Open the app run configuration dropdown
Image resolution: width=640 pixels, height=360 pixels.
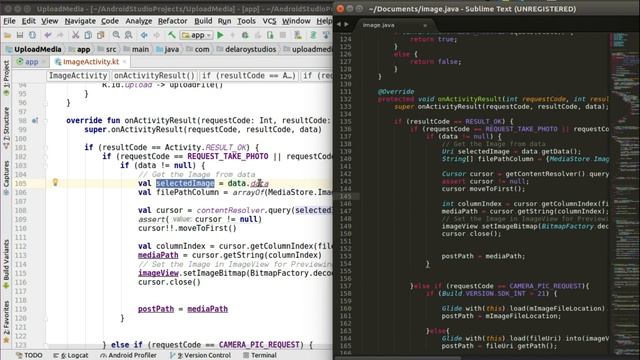(x=197, y=36)
